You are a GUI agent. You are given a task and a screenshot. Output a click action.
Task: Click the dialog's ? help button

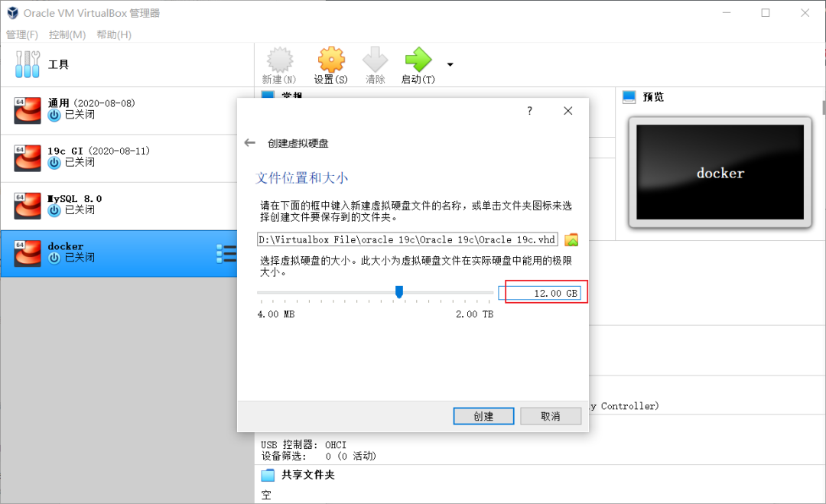point(529,111)
